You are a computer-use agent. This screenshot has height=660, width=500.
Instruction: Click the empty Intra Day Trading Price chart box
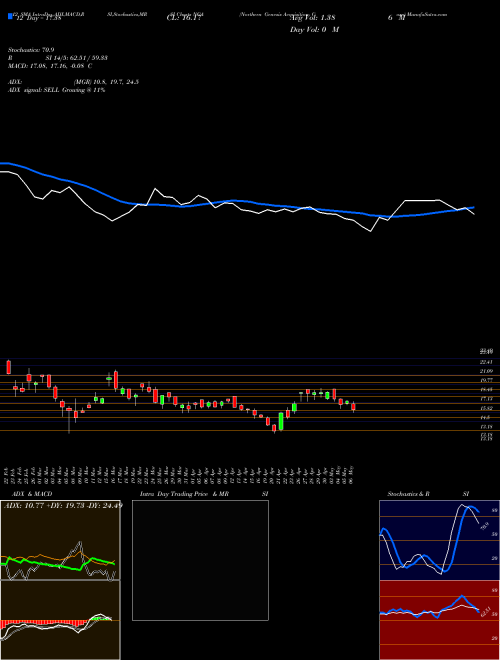point(200,560)
